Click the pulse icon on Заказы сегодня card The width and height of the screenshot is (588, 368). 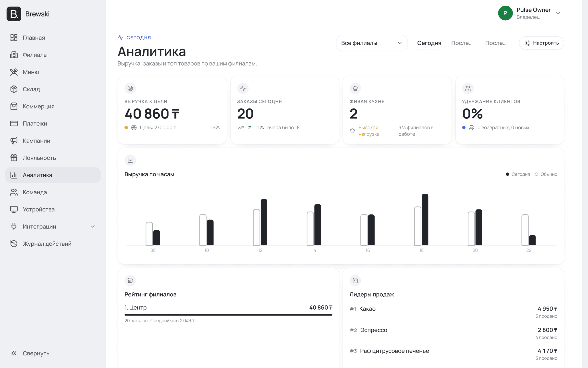pyautogui.click(x=243, y=88)
